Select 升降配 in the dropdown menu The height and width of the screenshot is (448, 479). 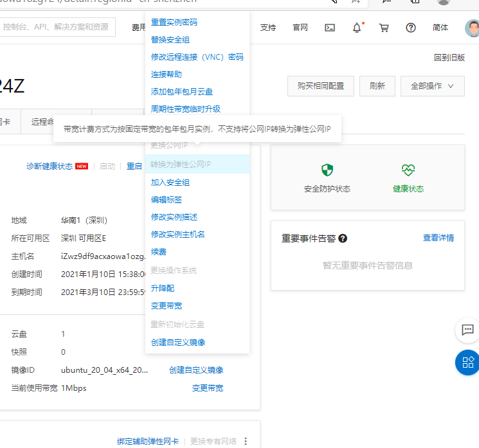coord(162,289)
